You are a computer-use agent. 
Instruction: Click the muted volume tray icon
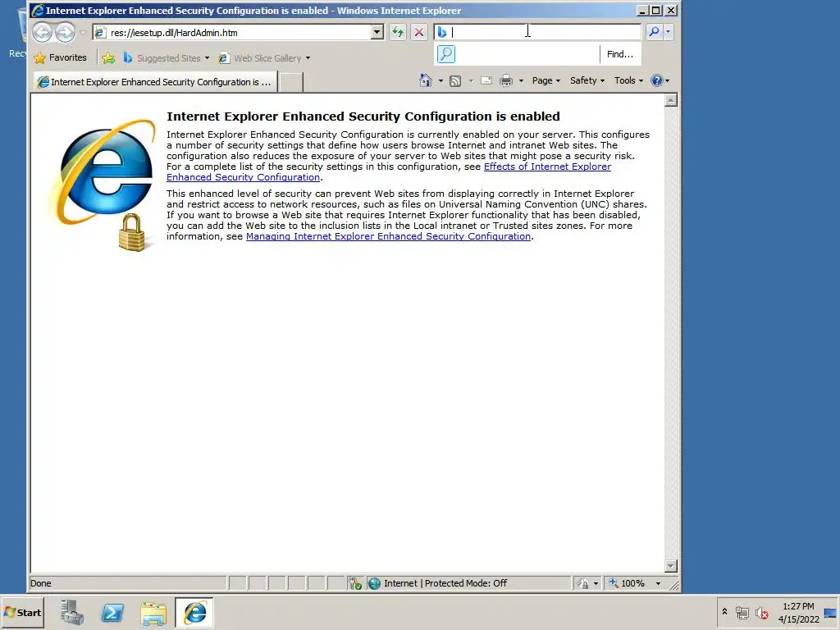click(x=761, y=612)
